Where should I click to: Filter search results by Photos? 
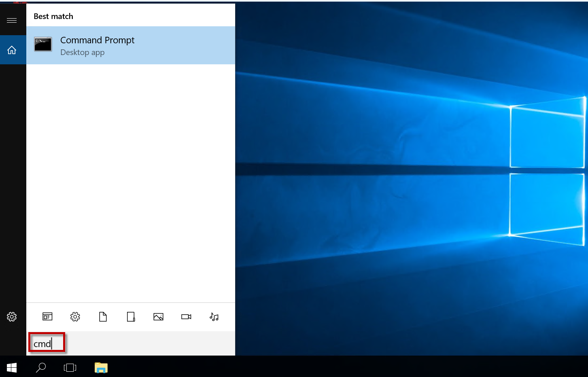(158, 317)
